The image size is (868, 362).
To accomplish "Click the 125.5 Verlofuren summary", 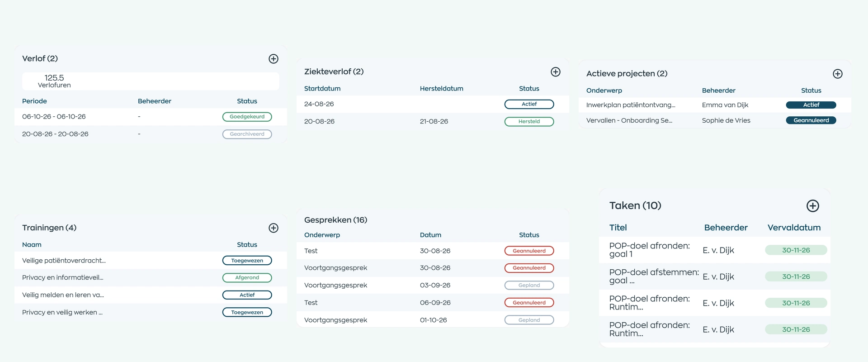I will [x=151, y=81].
